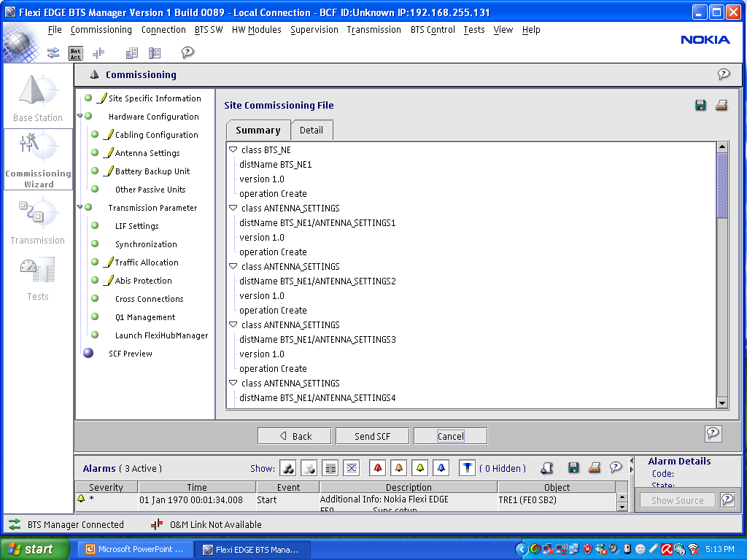Collapse the Transmission Parameter tree node
Viewport: 747px width, 560px height.
click(x=80, y=208)
